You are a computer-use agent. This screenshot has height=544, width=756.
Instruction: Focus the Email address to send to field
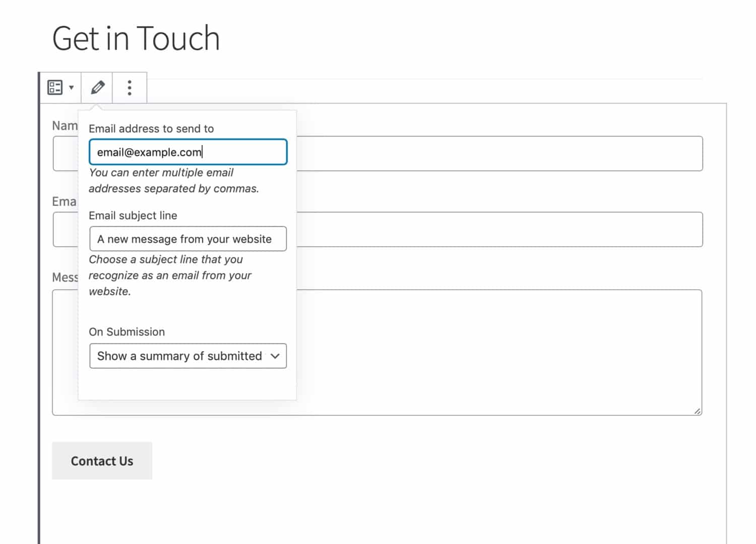click(x=187, y=152)
